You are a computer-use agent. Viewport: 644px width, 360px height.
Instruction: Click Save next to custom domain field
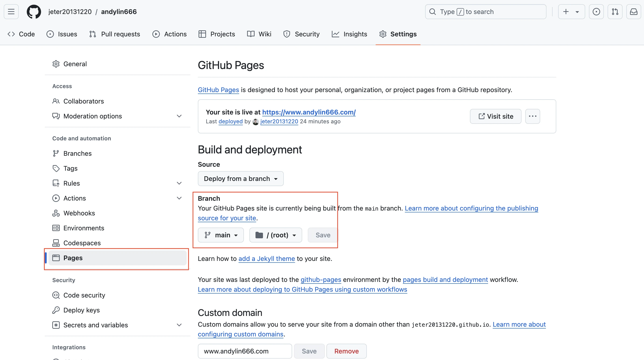coord(309,351)
